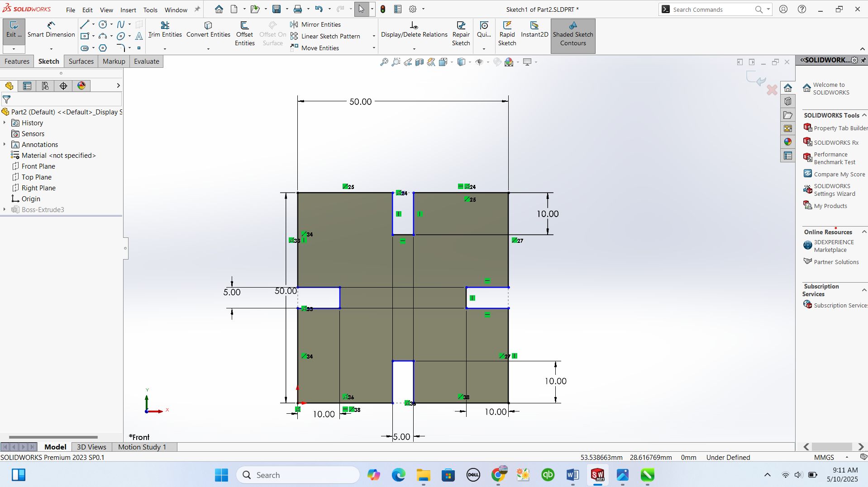Switch to Surfaces tab
This screenshot has width=868, height=487.
(x=81, y=61)
